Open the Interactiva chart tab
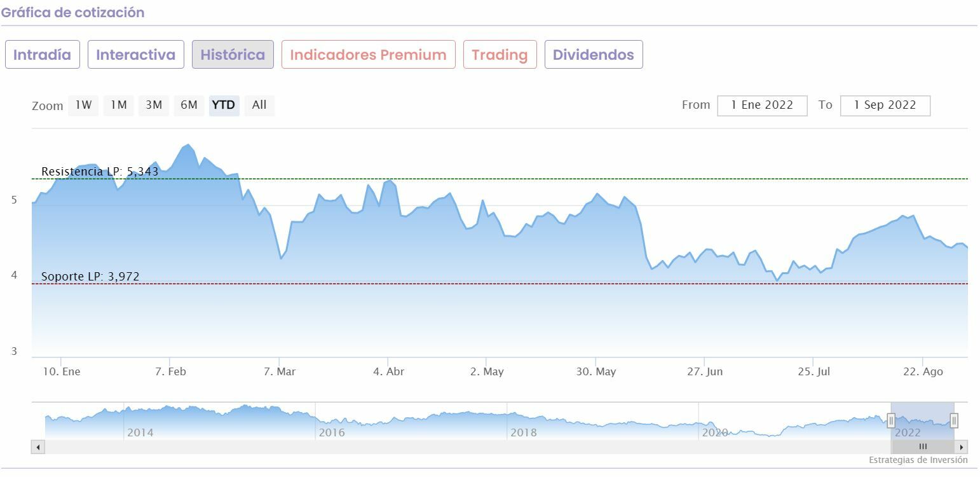This screenshot has height=477, width=980. coord(136,55)
